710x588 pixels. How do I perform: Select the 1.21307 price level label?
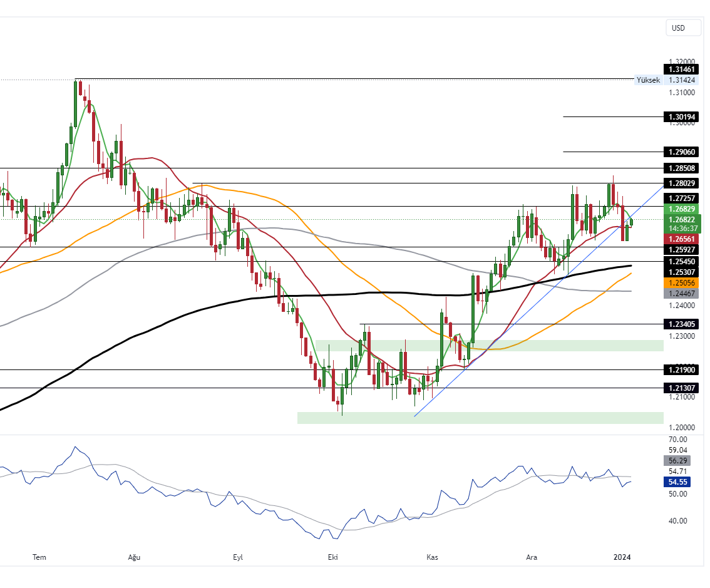click(681, 388)
